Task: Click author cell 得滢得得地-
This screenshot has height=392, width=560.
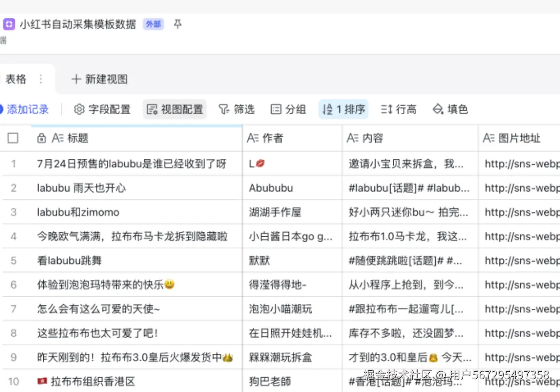Action: (292, 285)
